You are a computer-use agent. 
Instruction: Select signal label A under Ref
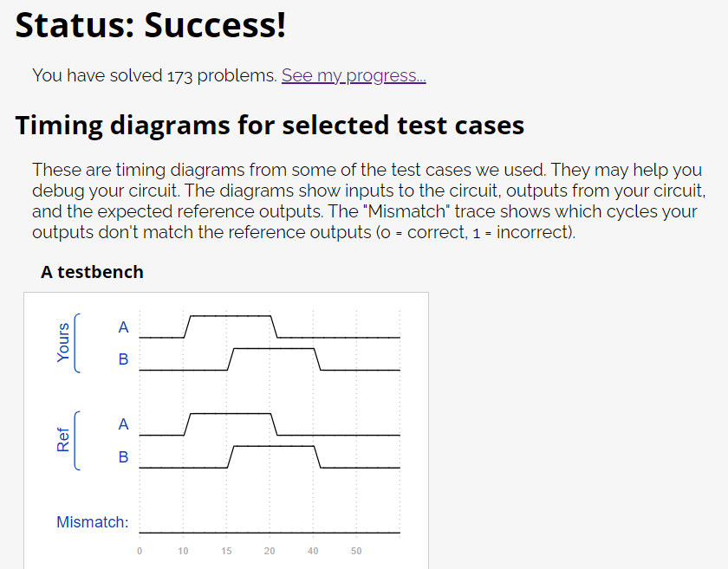[123, 424]
